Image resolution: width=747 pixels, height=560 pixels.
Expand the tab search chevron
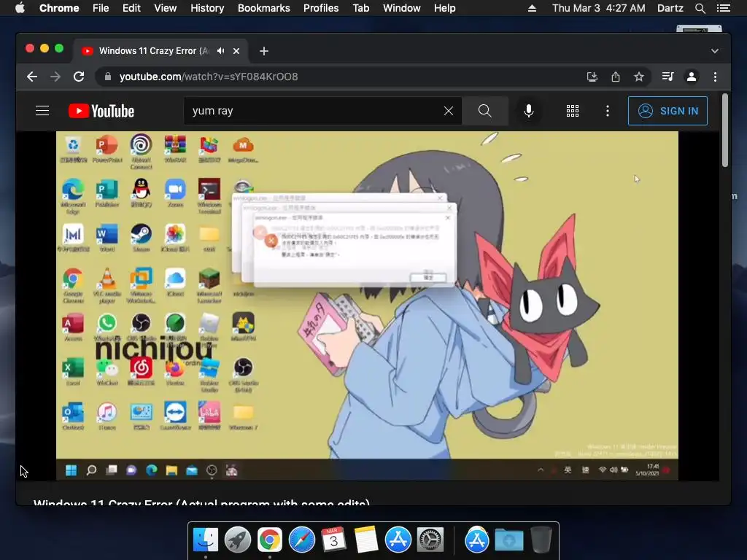pos(715,51)
